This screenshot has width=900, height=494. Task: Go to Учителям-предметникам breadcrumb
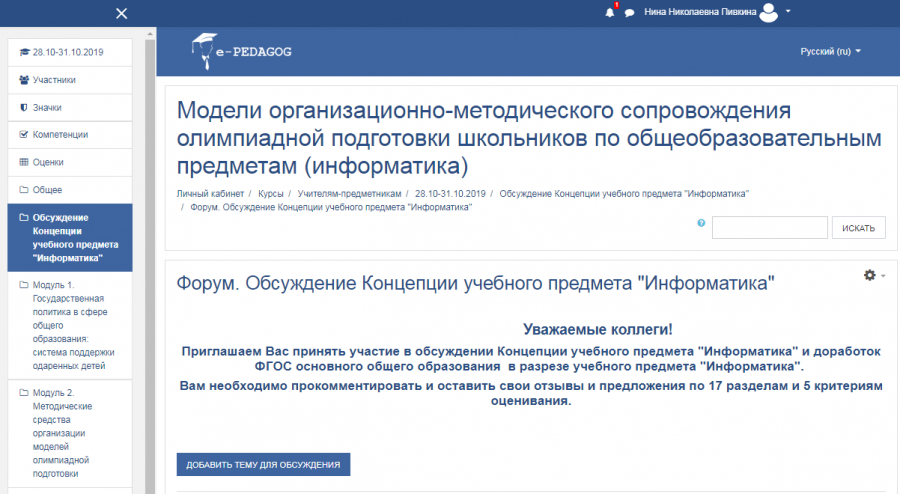[x=349, y=194]
